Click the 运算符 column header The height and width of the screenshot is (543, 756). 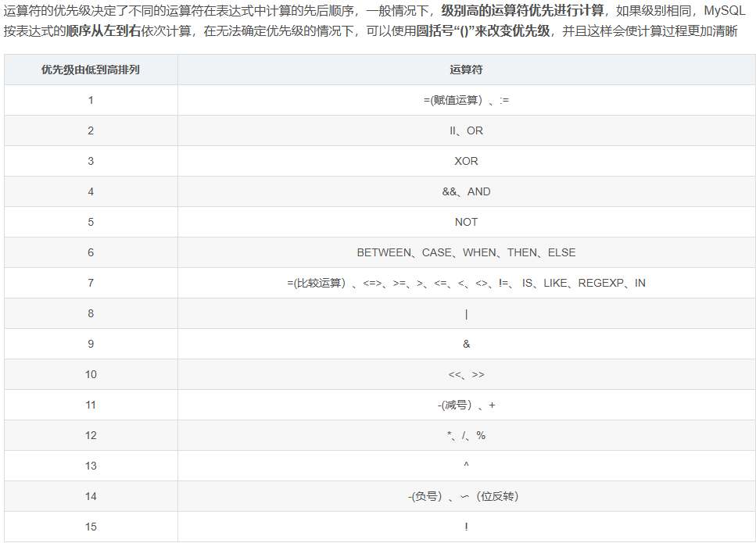(466, 70)
